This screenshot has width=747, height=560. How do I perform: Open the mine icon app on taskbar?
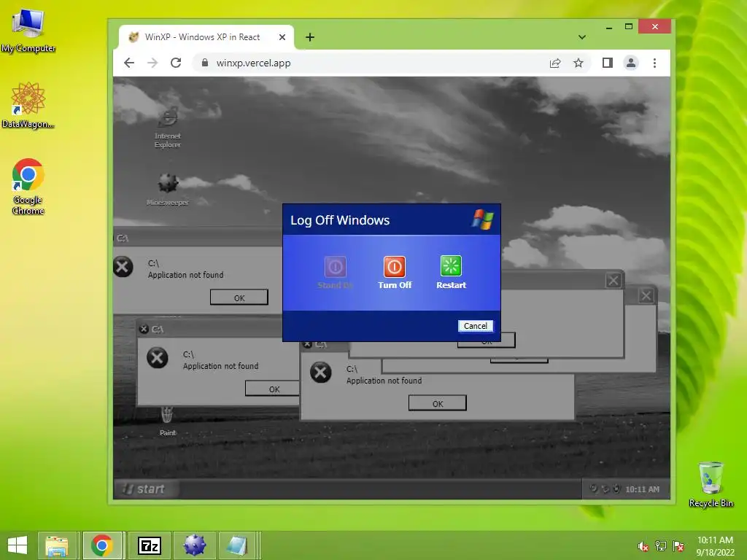pos(194,545)
